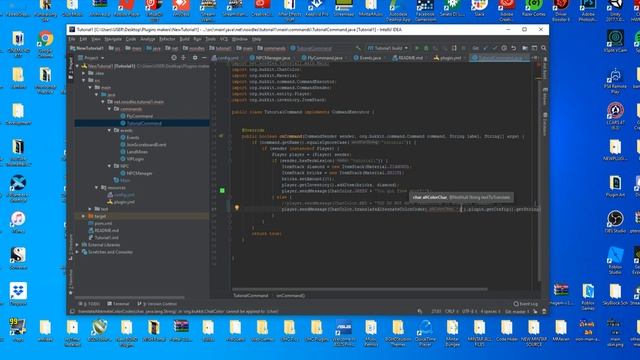Open the Tutorial1 build run configuration dropdown
The image size is (640, 360).
pyautogui.click(x=387, y=48)
